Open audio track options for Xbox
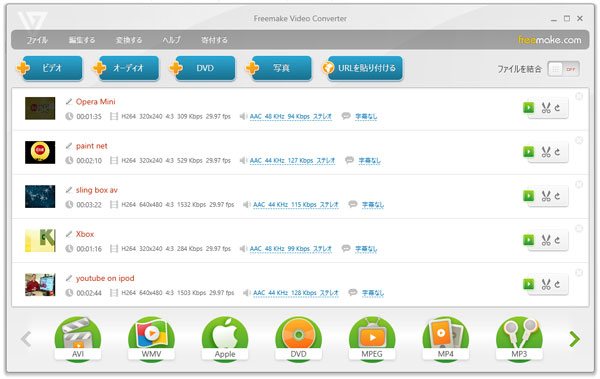 [291, 249]
